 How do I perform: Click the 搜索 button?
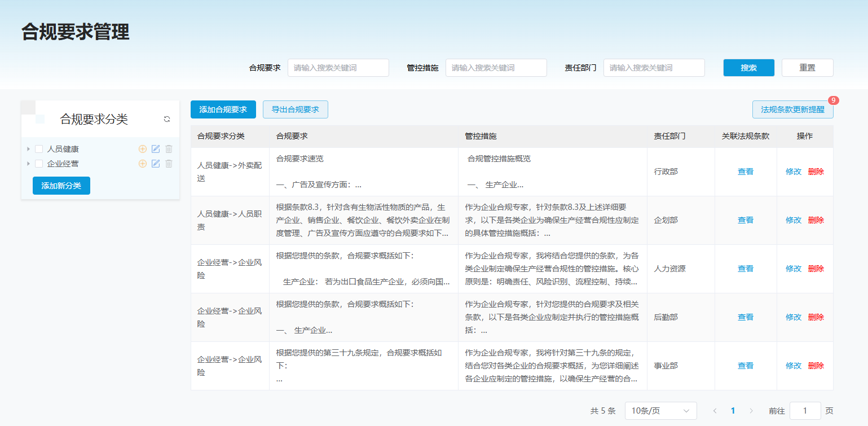pyautogui.click(x=748, y=68)
